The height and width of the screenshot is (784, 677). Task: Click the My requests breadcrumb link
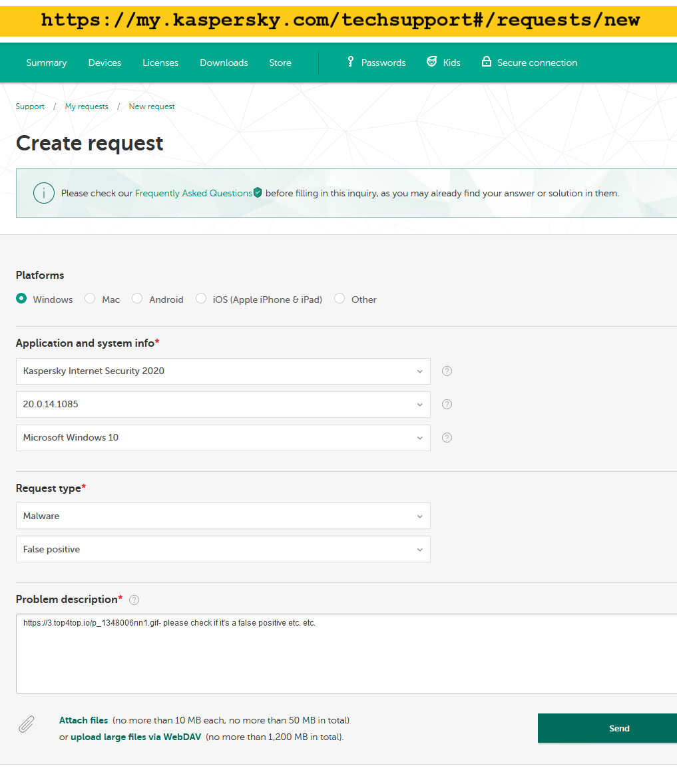[87, 106]
